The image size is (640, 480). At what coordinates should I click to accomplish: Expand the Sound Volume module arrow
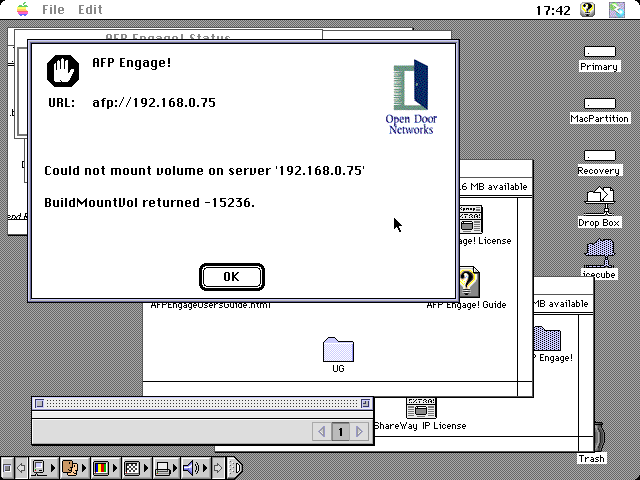pyautogui.click(x=205, y=468)
